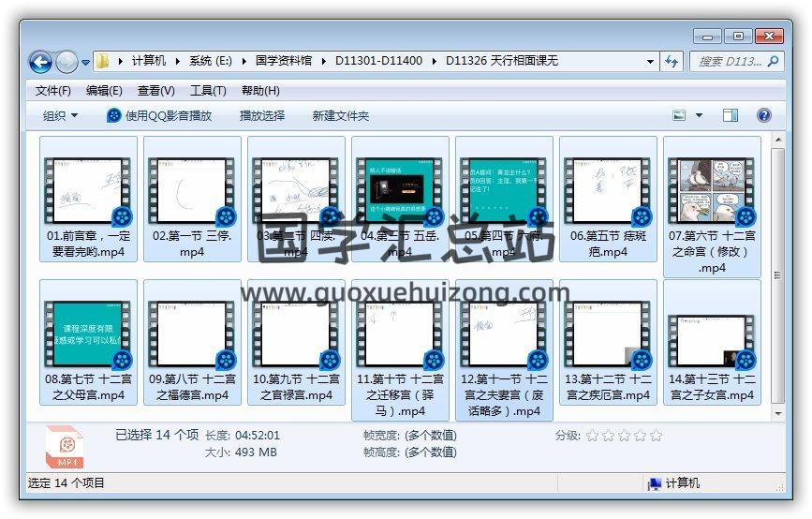Click 长度: 04:52:01 in details pane
This screenshot has width=812, height=519.
243,435
